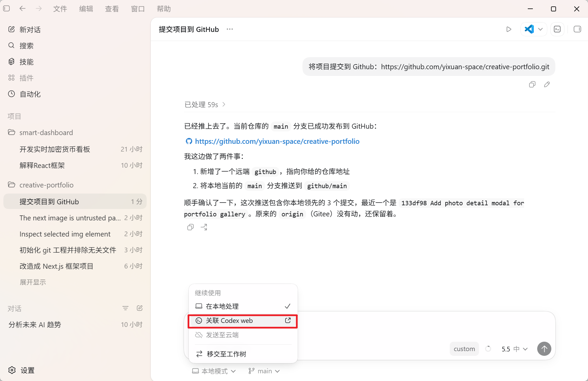Open the github.com/yixuan-space/creative-portfolio link

[x=277, y=141]
